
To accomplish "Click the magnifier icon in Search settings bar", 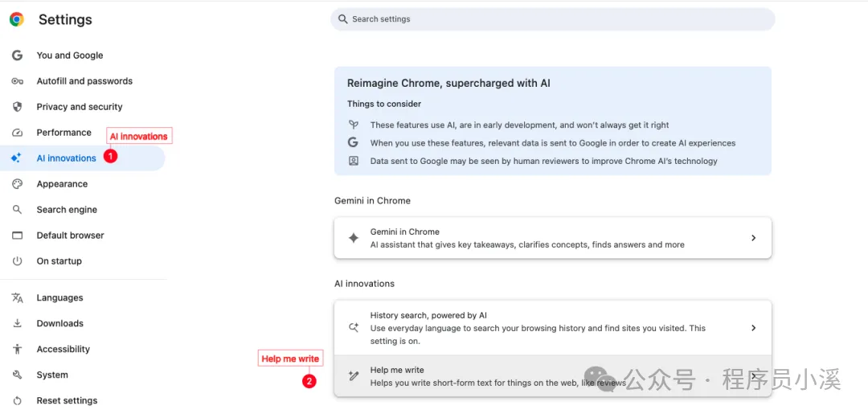I will click(343, 19).
